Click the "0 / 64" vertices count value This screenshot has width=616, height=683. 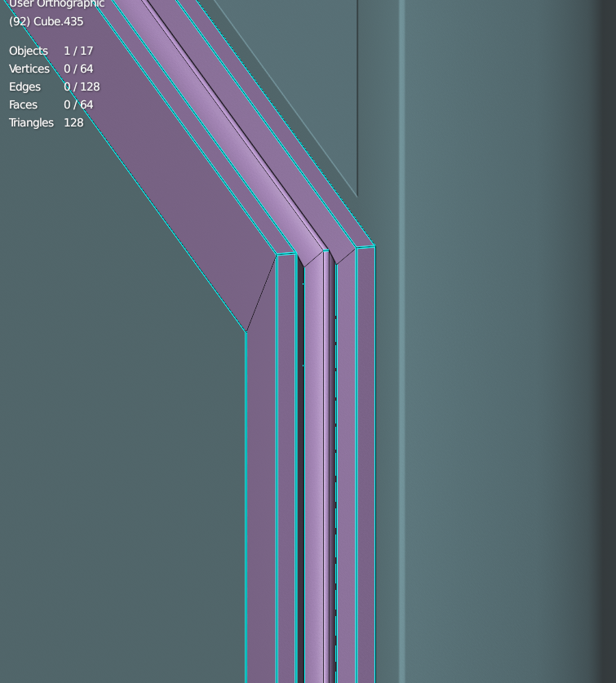pyautogui.click(x=78, y=69)
